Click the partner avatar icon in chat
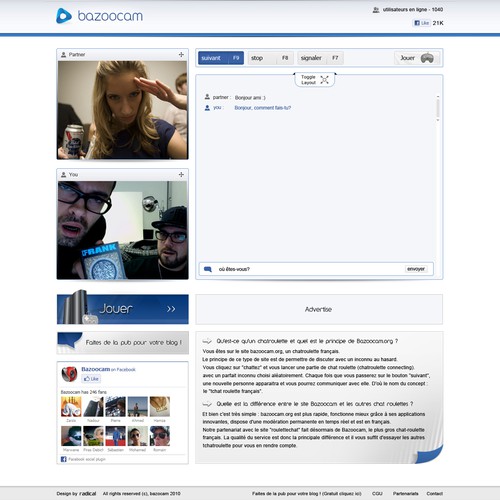This screenshot has height=500, width=500. 207,97
